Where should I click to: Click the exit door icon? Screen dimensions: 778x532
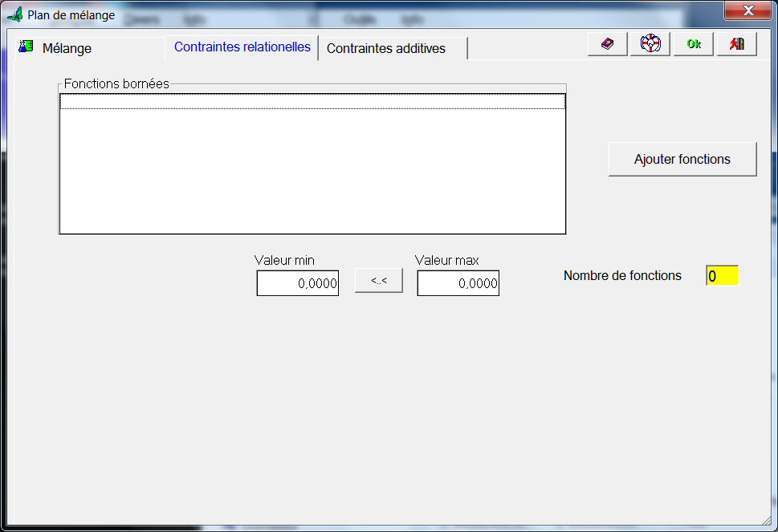tap(736, 44)
